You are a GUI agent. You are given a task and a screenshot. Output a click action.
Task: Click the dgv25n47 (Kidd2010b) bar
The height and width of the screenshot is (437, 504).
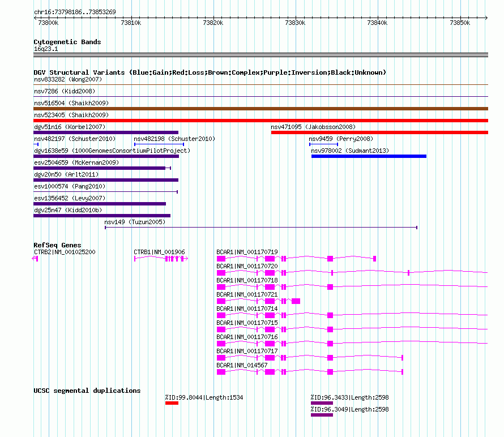coord(102,216)
